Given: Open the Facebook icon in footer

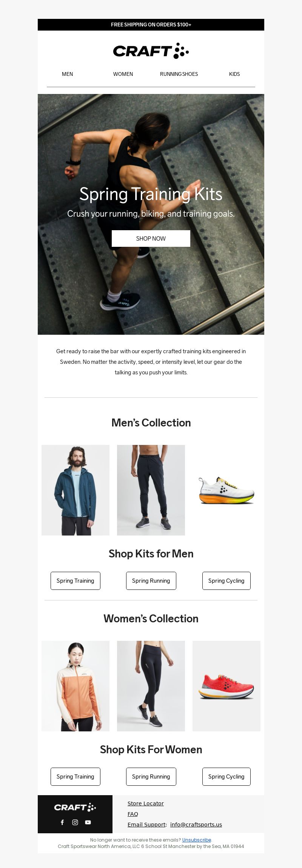Looking at the screenshot, I should pos(62,822).
